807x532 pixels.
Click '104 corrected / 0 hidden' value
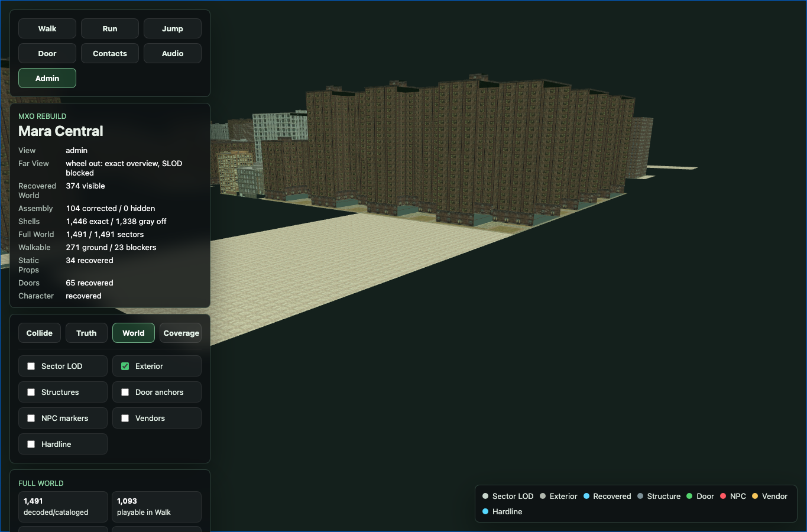pos(111,208)
